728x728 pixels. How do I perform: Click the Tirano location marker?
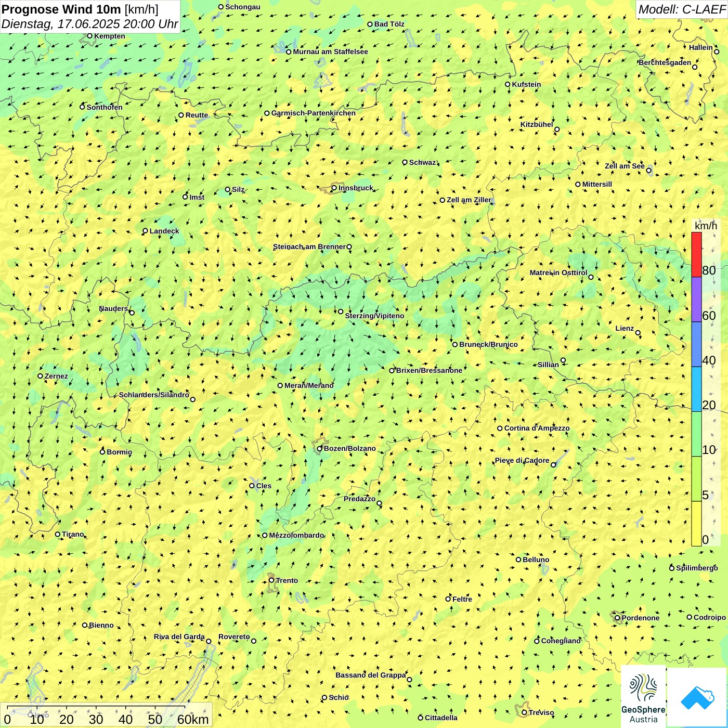[x=58, y=534]
